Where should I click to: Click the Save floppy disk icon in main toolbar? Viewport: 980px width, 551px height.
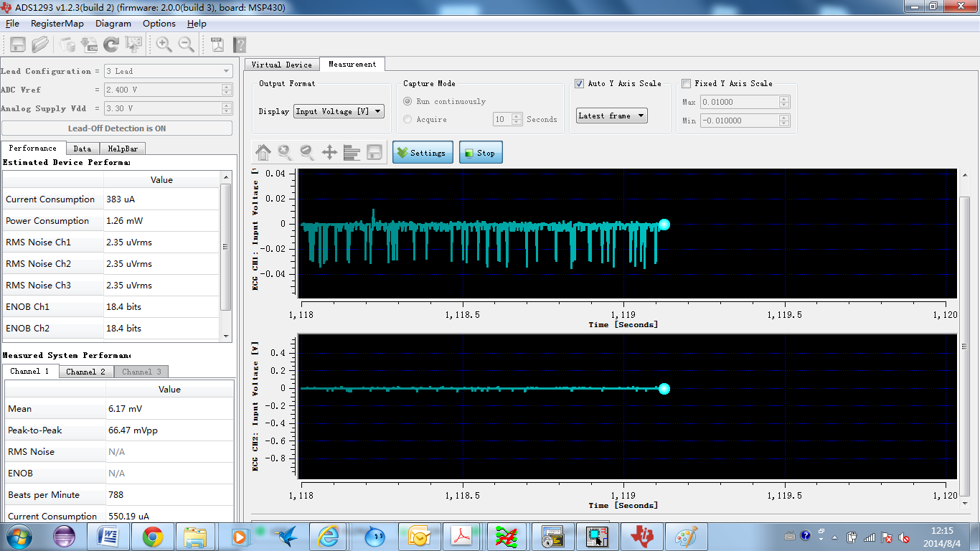[18, 44]
